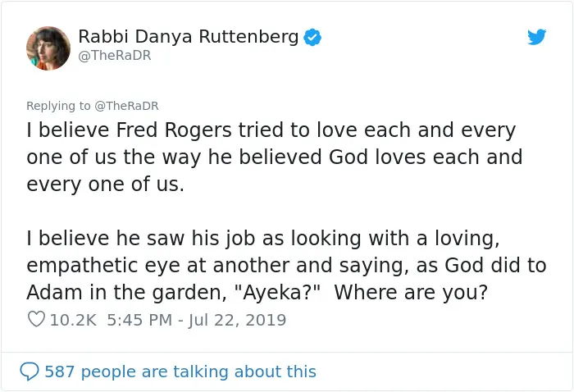Open the Rabbi Danya Ruttenberg display name
Image resolution: width=574 pixels, height=392 pixels.
[189, 37]
